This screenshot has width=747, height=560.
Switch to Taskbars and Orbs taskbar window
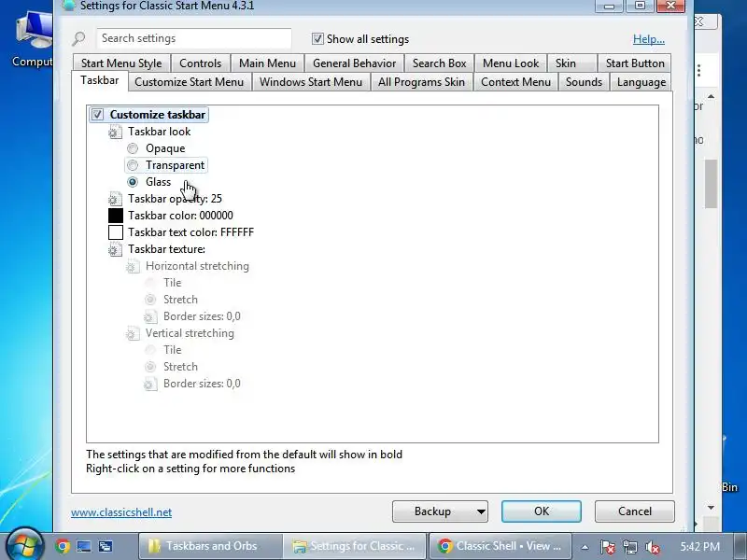pyautogui.click(x=211, y=546)
